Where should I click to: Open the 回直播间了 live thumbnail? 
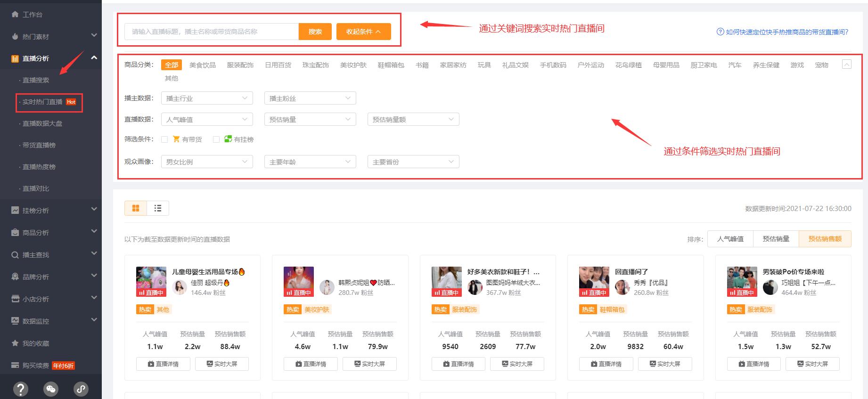pyautogui.click(x=594, y=282)
